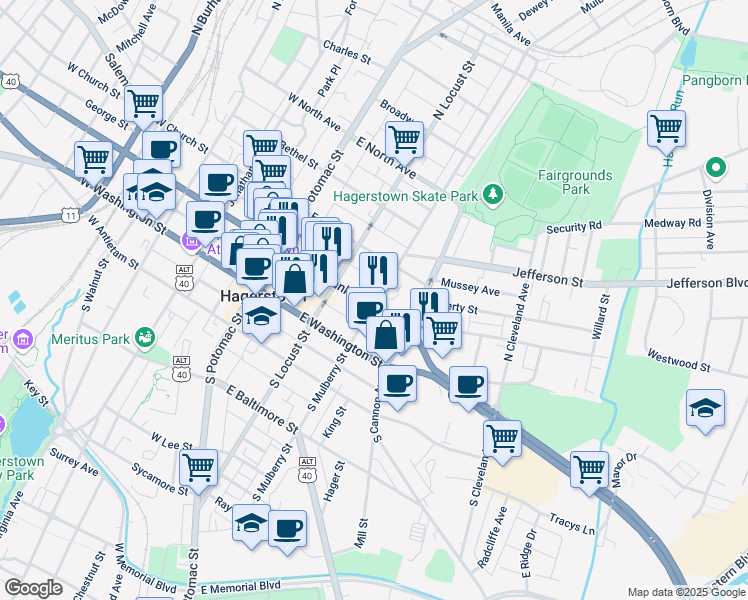The width and height of the screenshot is (748, 600).
Task: Select the Tracys Ln label
Action: click(x=571, y=524)
